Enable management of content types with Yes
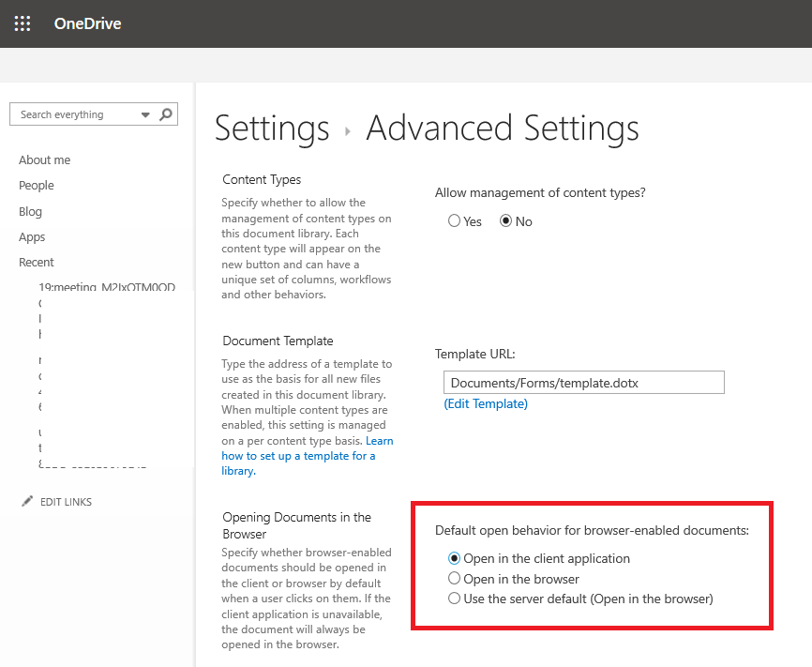Image resolution: width=812 pixels, height=667 pixels. tap(454, 221)
